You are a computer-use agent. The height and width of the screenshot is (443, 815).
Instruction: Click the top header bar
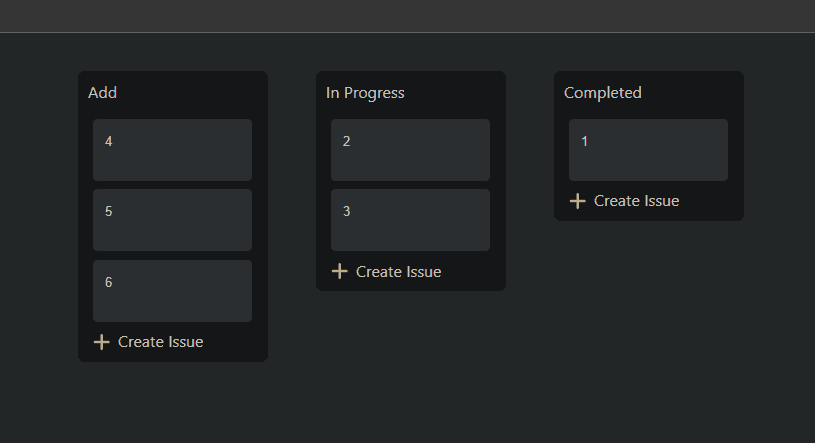(x=407, y=16)
